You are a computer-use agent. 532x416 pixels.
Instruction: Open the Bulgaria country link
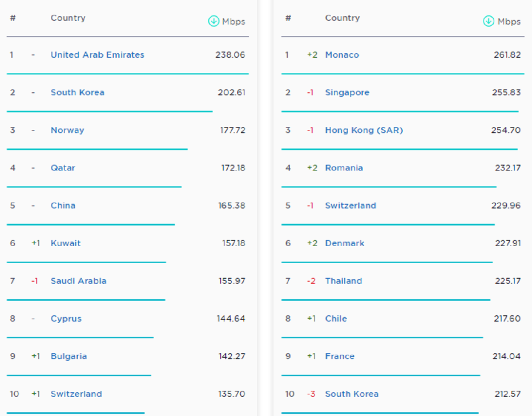point(69,356)
